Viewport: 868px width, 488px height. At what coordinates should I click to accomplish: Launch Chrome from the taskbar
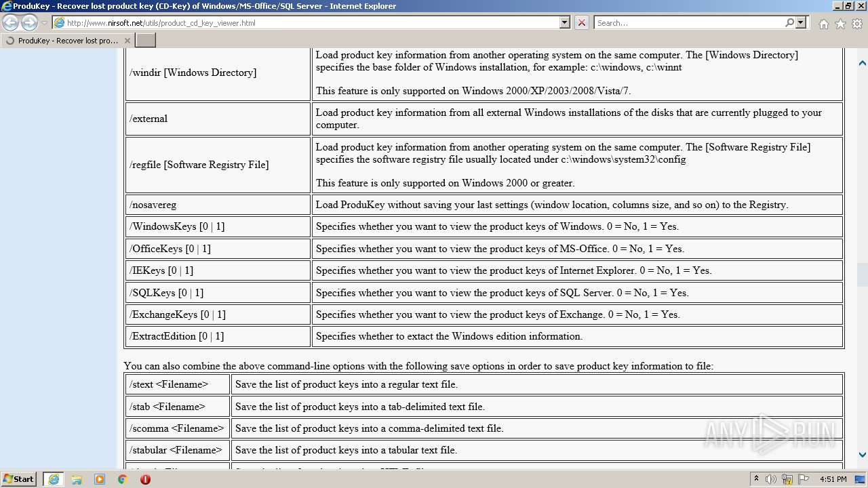(x=122, y=479)
